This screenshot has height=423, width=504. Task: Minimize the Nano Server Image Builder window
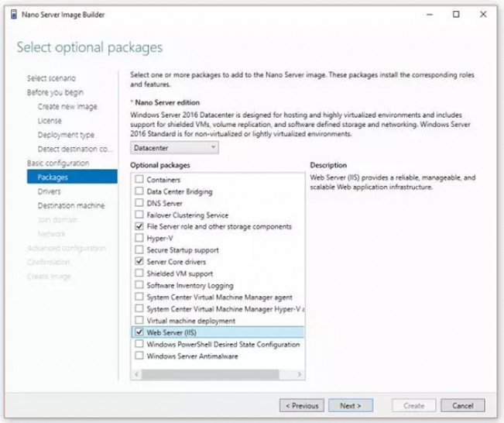pyautogui.click(x=430, y=15)
